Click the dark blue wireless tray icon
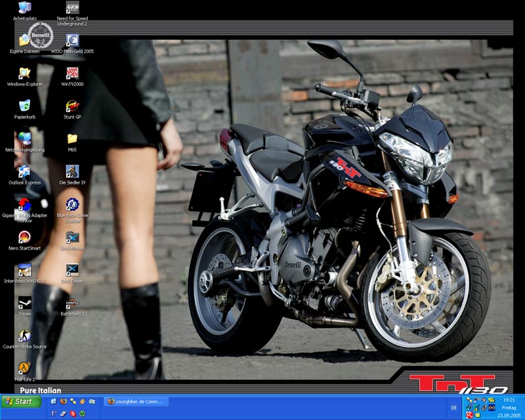Image resolution: width=525 pixels, height=420 pixels. tap(492, 408)
